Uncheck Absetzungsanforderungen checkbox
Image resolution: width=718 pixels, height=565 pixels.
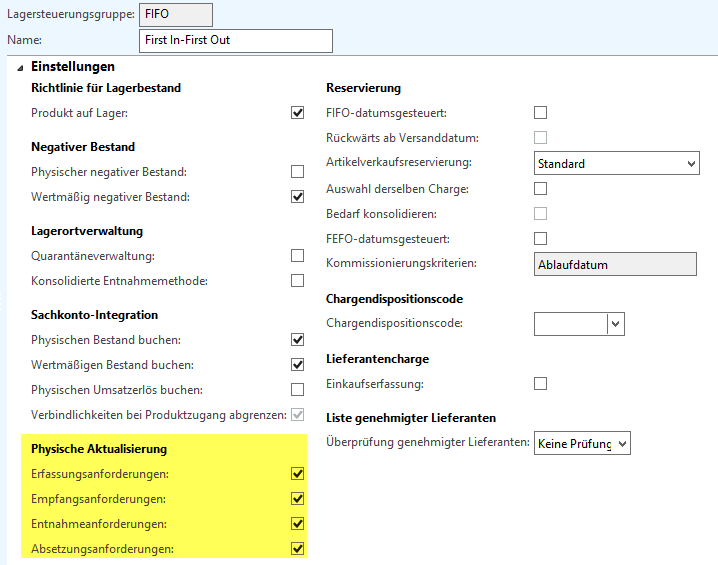(297, 549)
